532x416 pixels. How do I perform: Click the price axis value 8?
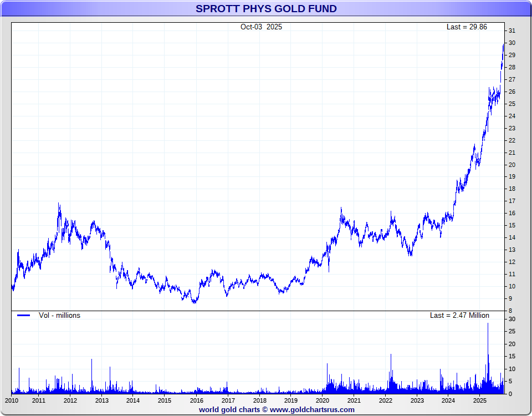510,311
